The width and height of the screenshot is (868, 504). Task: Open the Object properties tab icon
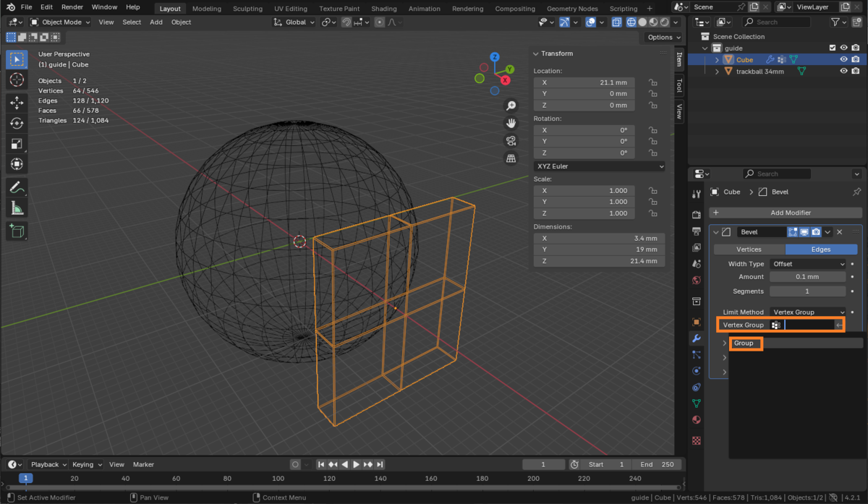coord(697,322)
